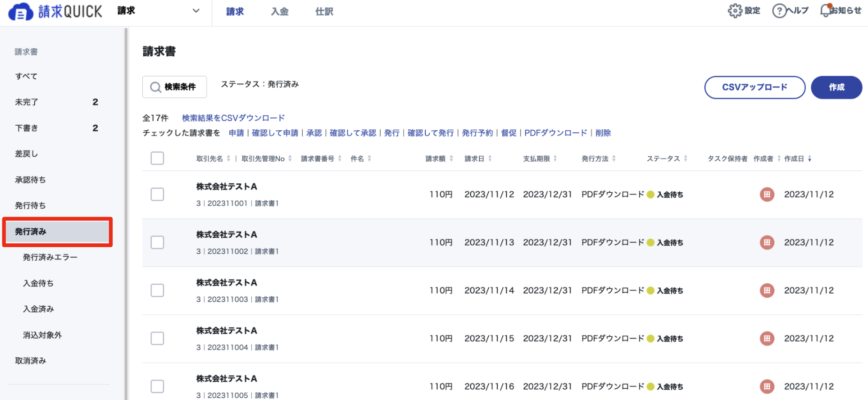Open invoice 202311002 row 株式会社テストA
The image size is (868, 400).
tap(227, 234)
